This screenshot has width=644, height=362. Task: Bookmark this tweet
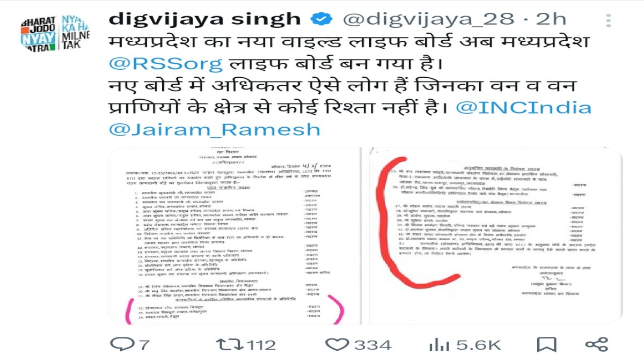546,344
